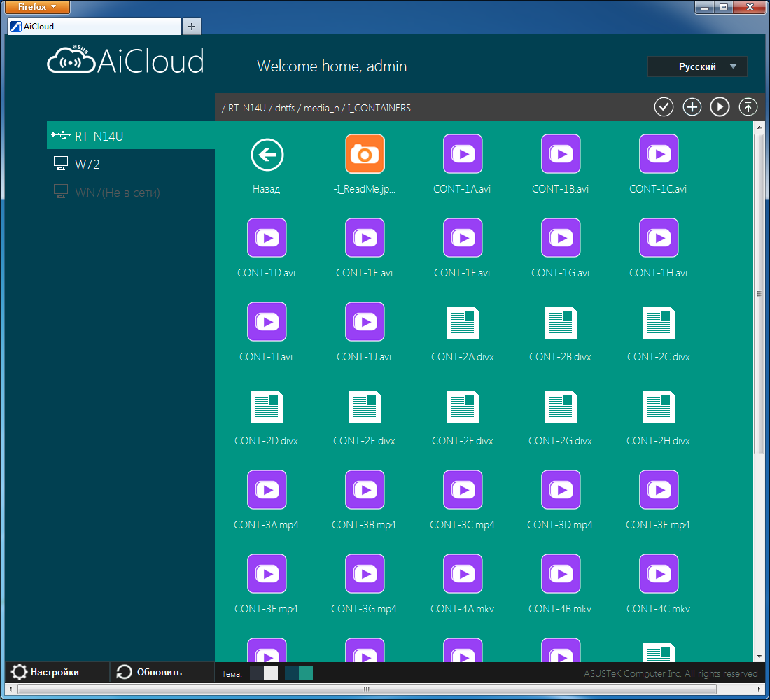
Task: Open the CONT-3G.mp4 video icon
Action: pyautogui.click(x=365, y=574)
